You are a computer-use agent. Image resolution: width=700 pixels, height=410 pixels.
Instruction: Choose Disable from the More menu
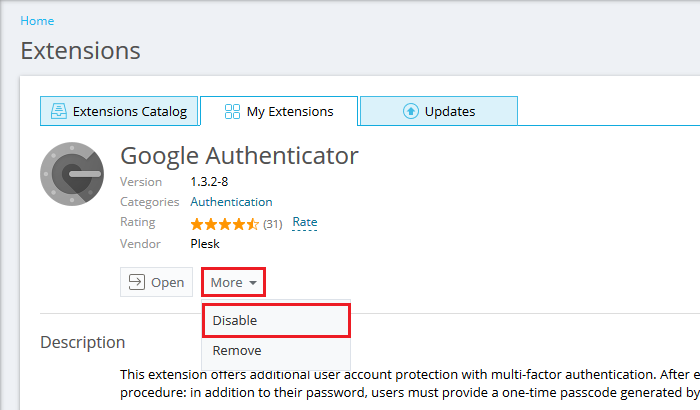click(x=276, y=321)
